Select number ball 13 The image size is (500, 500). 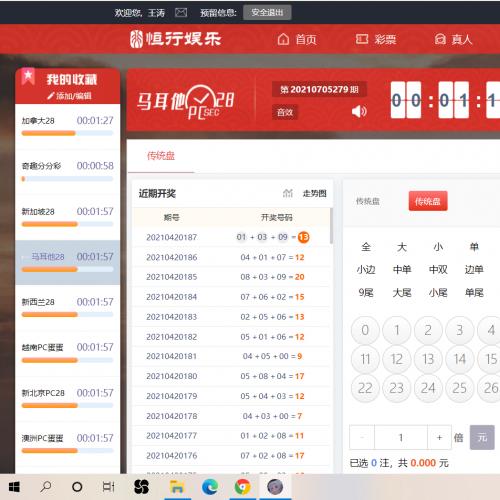[x=428, y=359]
